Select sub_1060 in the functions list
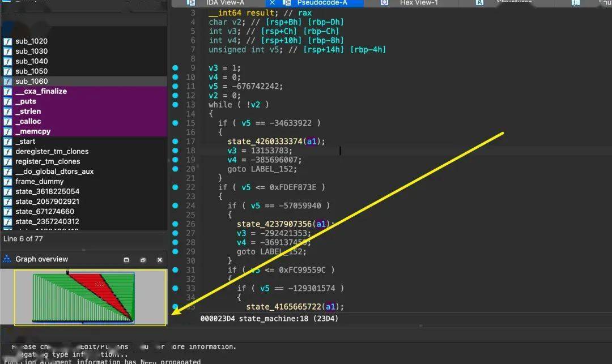Viewport: 612px width, 364px height. [x=83, y=81]
